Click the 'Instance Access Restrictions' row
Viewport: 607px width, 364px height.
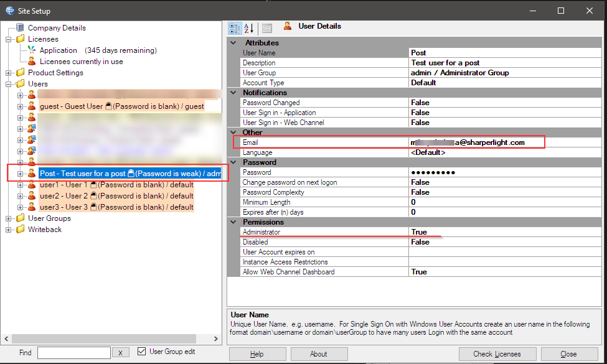(x=421, y=262)
